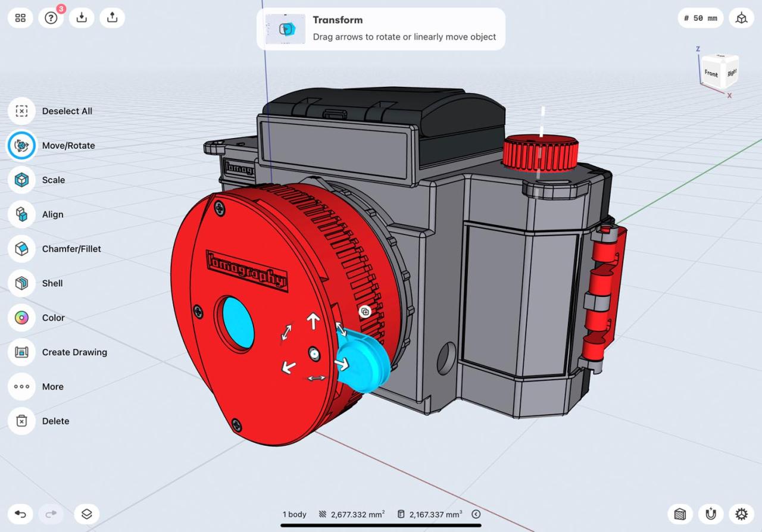This screenshot has width=762, height=532.
Task: Open the Items/Layers panel at bottom left
Action: tap(86, 514)
